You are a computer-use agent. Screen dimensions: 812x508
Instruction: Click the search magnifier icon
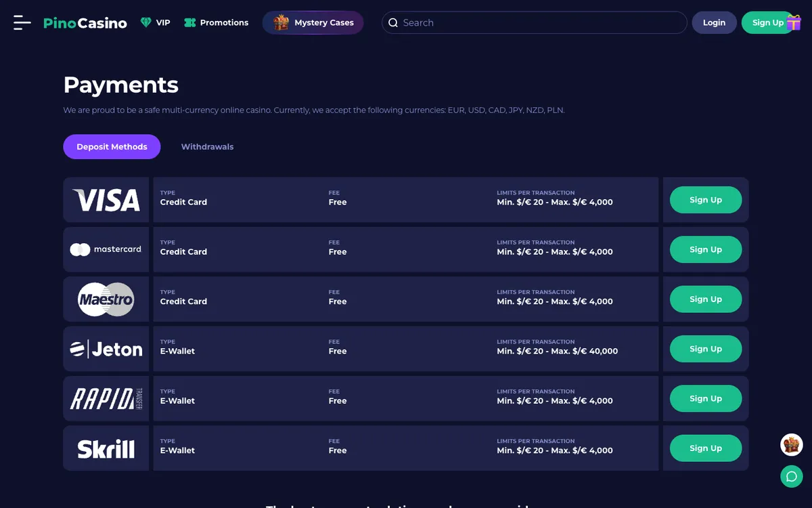click(x=393, y=22)
